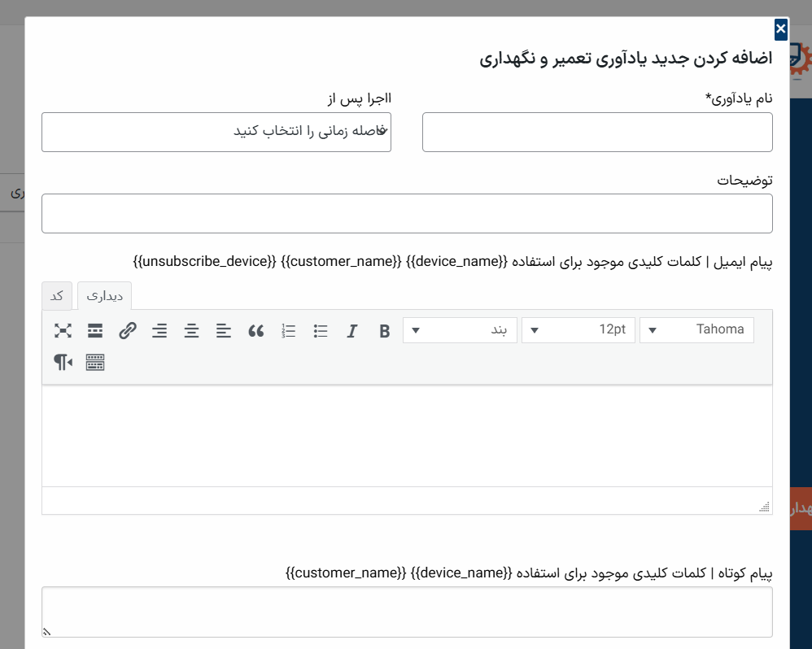The height and width of the screenshot is (649, 812).
Task: Insert bulleted list
Action: pyautogui.click(x=321, y=331)
